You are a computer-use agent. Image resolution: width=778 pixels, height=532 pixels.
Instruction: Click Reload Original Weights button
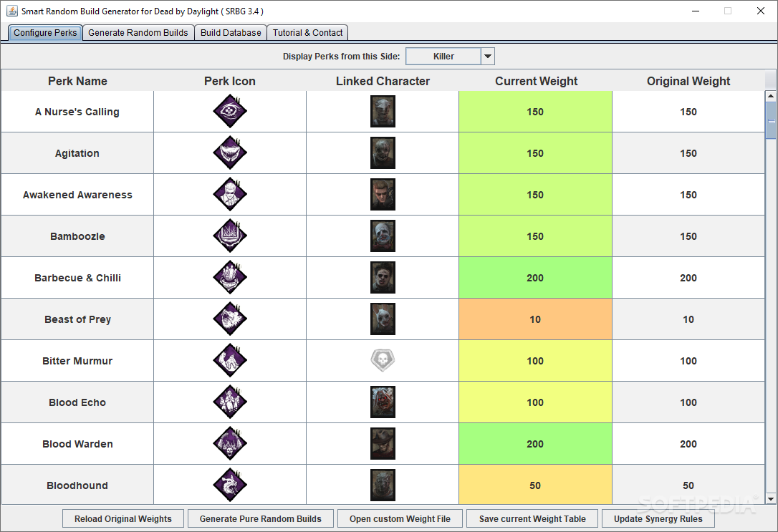[123, 518]
